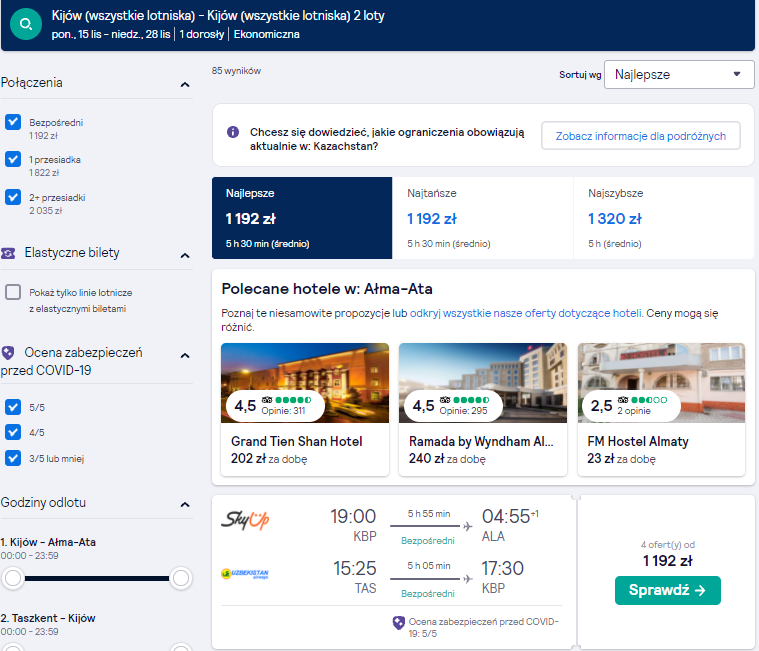Click the COVID-19 shield icon in sidebar
The height and width of the screenshot is (651, 759).
8,353
